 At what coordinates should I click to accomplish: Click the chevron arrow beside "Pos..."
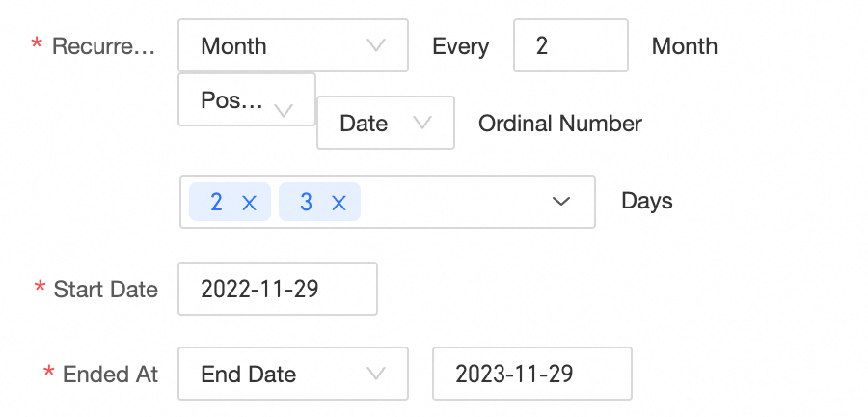coord(284,109)
